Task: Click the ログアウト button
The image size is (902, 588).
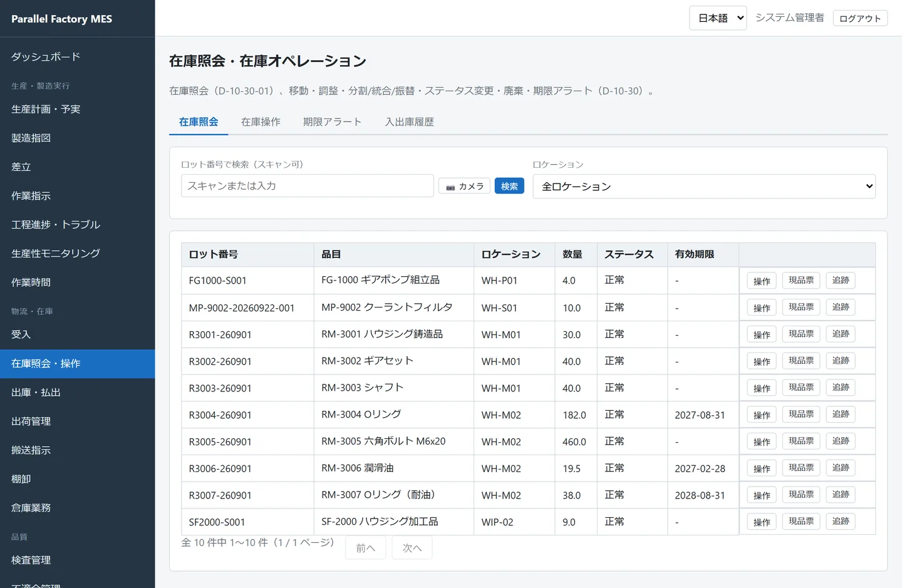Action: [860, 18]
